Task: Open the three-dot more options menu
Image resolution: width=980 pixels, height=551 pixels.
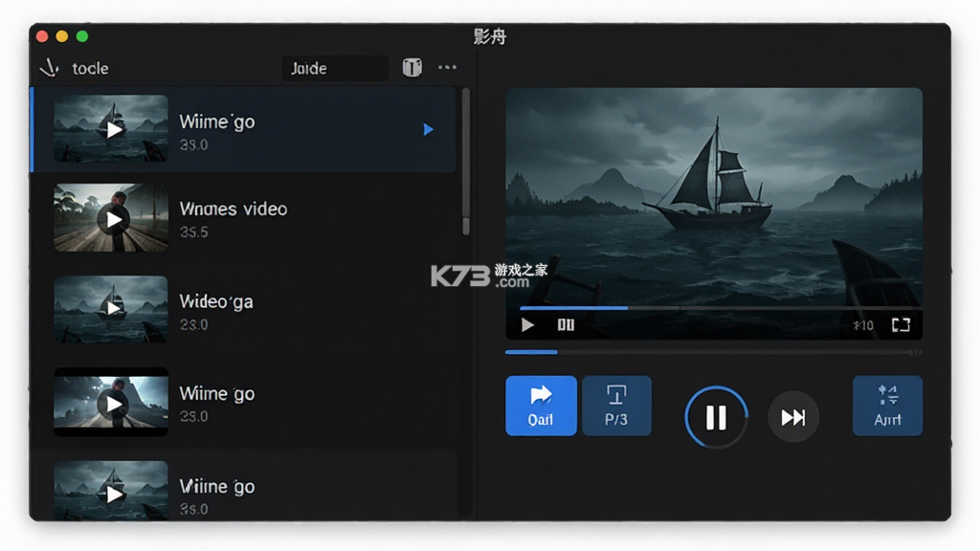Action: tap(447, 68)
